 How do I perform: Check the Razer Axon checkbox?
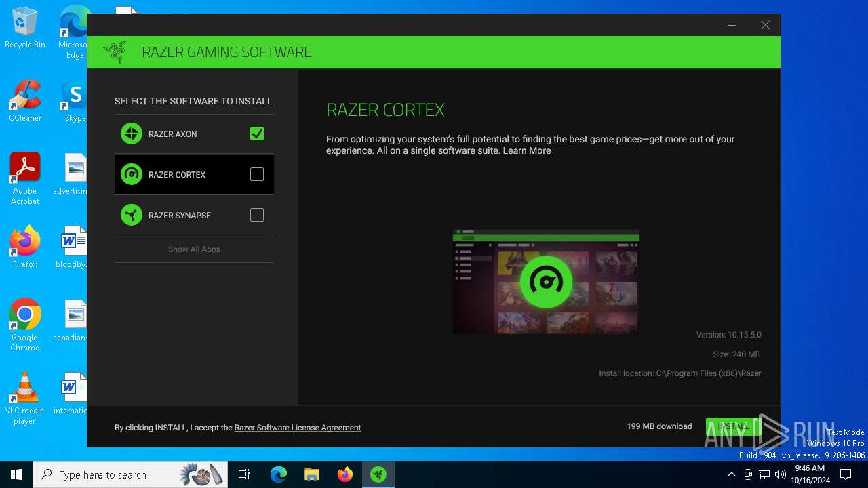point(257,134)
